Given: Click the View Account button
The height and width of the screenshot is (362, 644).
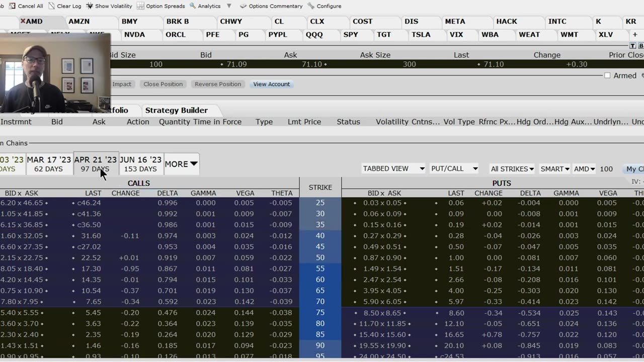Looking at the screenshot, I should tap(271, 84).
